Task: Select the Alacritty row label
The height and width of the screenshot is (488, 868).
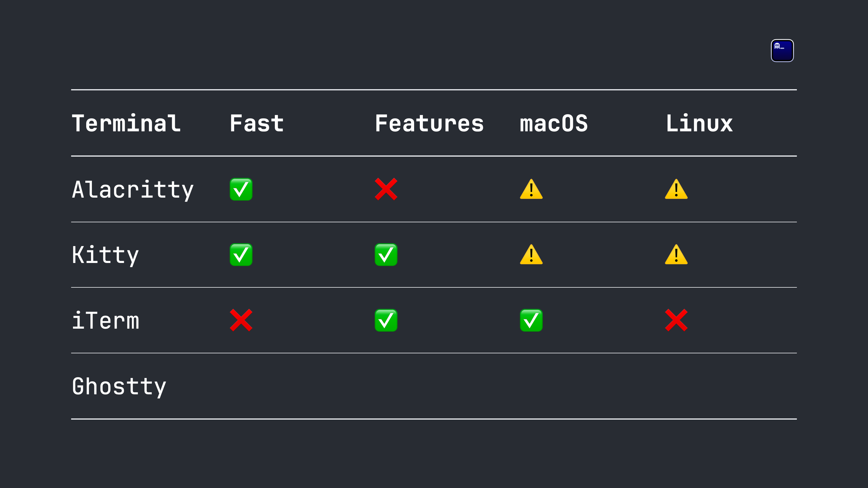Action: [x=133, y=189]
